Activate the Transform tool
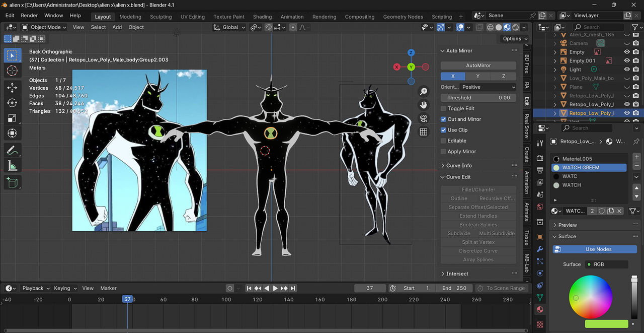The image size is (644, 333). (13, 133)
